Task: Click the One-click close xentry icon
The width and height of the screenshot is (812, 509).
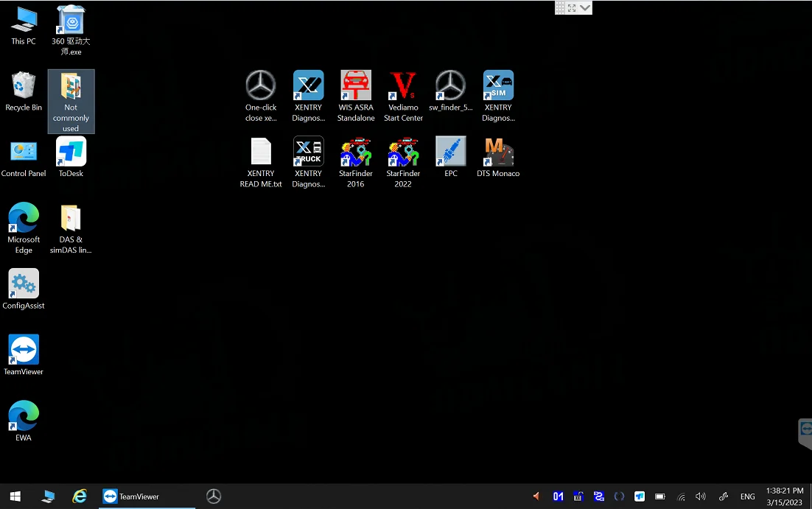Action: coord(261,87)
